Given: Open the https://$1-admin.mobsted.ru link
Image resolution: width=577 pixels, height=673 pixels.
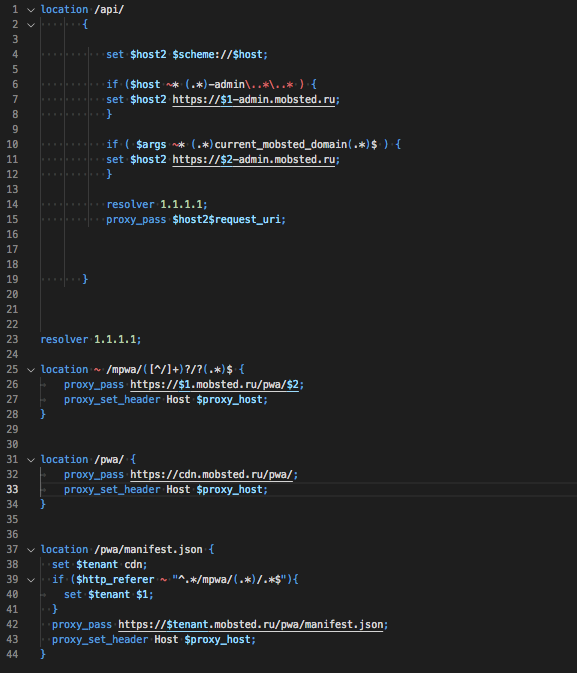Looking at the screenshot, I should tap(254, 100).
